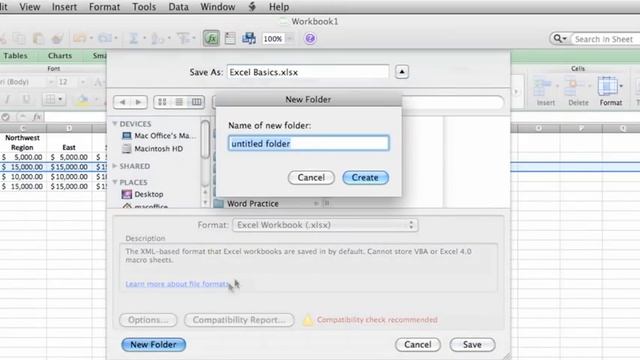
Task: Open the Compatibility Report
Action: [239, 320]
